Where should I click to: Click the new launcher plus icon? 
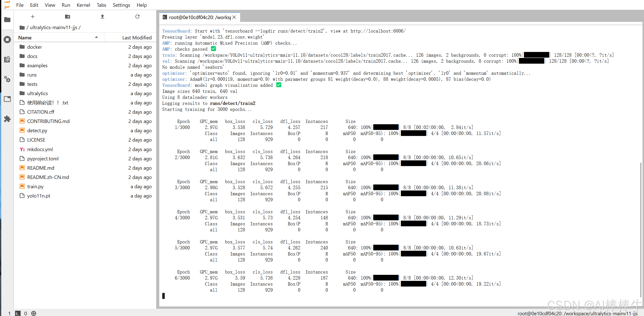(x=32, y=17)
